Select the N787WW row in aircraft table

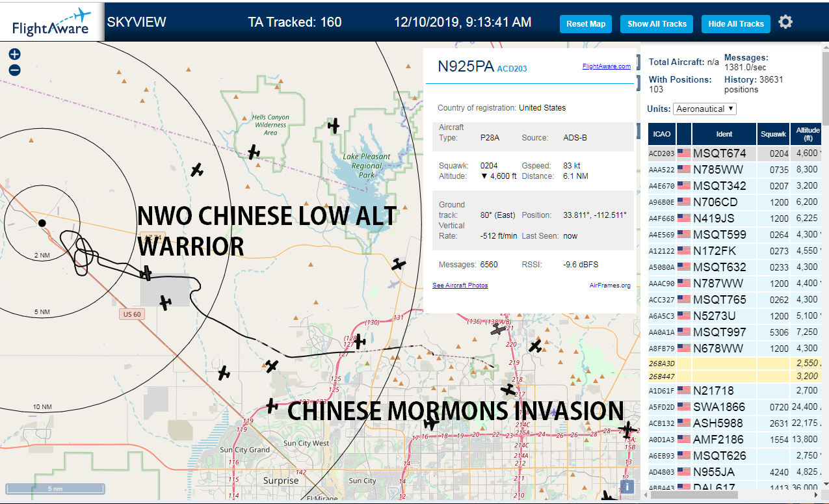pyautogui.click(x=735, y=284)
